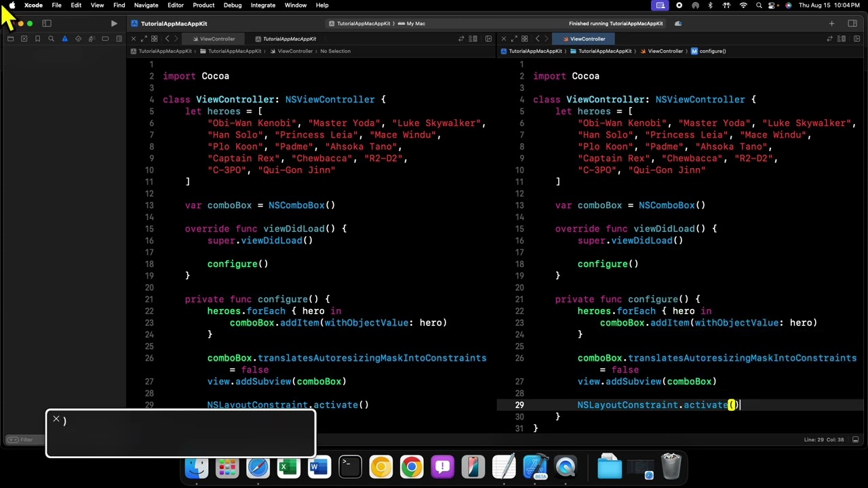Choose the My Mac run destination
868x488 pixels.
pyautogui.click(x=412, y=24)
